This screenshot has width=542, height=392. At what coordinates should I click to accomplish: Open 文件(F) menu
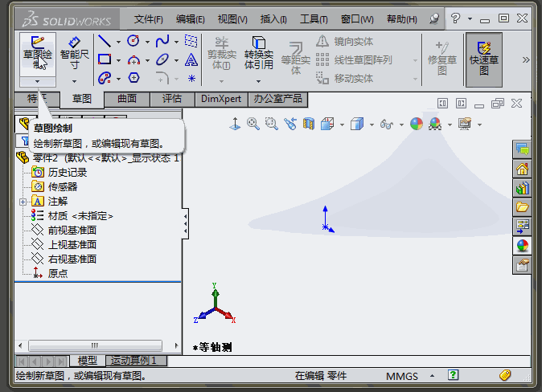click(x=148, y=19)
